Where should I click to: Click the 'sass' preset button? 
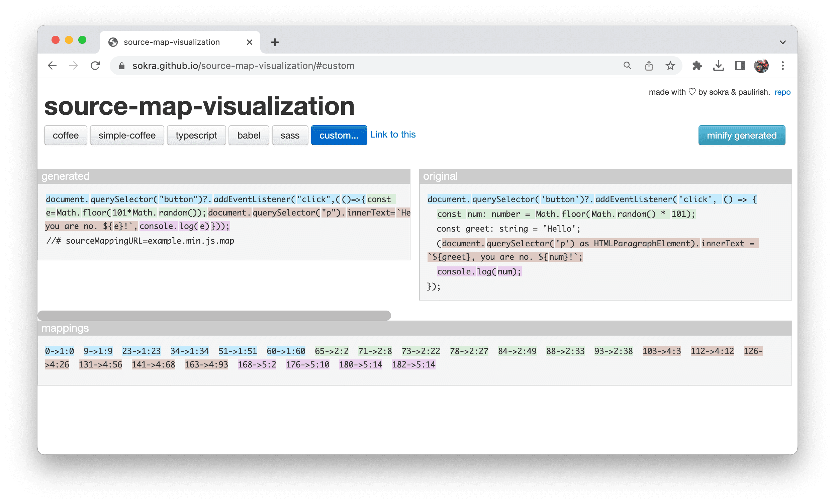coord(289,135)
